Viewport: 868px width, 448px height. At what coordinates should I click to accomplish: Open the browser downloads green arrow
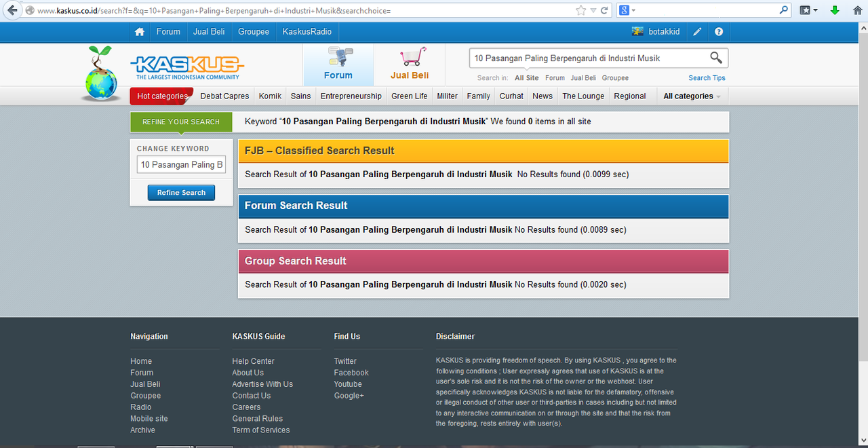click(x=835, y=11)
